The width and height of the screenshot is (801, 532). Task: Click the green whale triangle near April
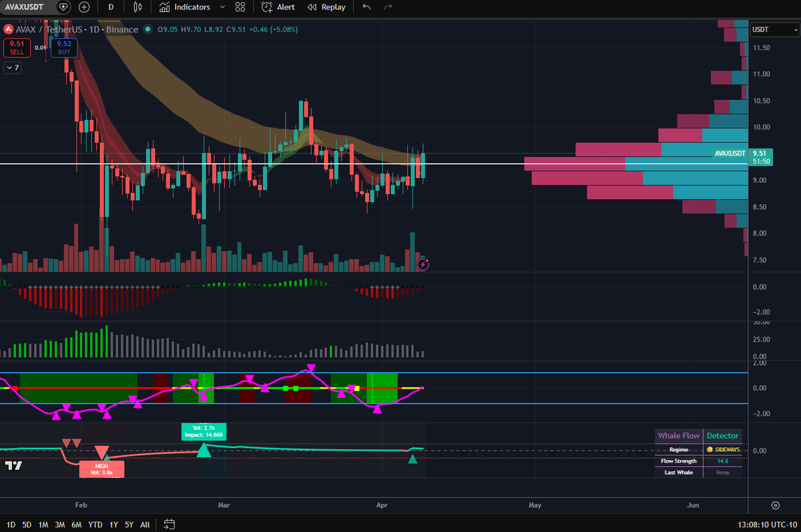pyautogui.click(x=413, y=459)
